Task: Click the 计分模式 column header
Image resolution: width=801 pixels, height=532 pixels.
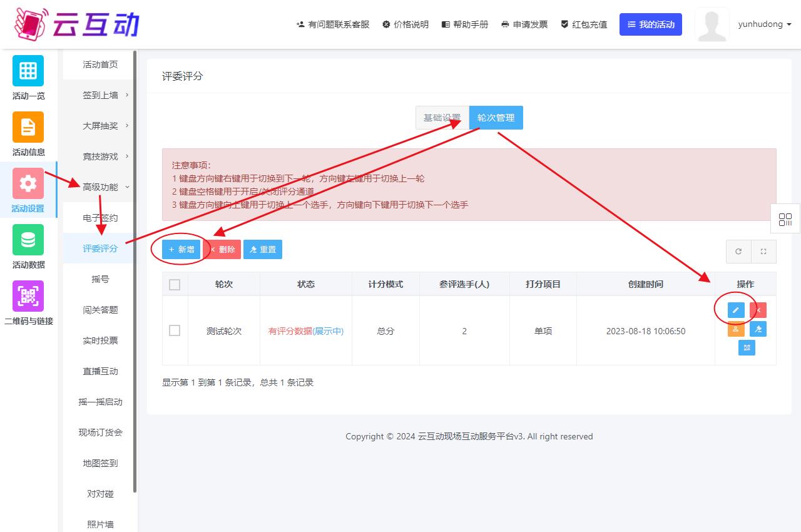Action: click(385, 284)
